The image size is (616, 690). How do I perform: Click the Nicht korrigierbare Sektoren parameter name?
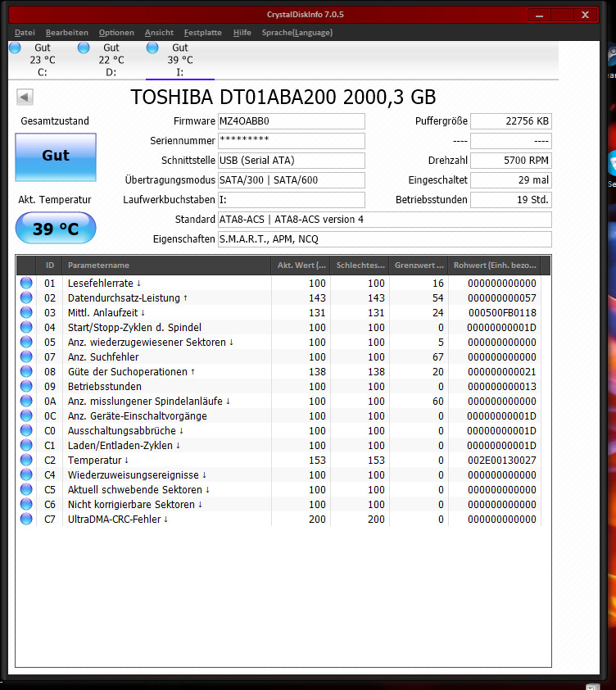[131, 504]
